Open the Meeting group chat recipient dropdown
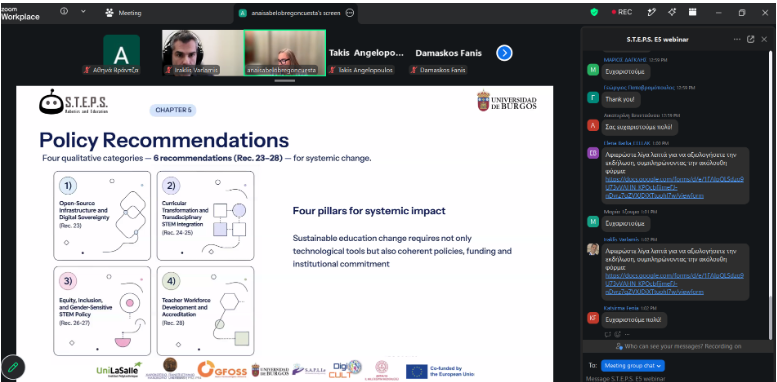777x382 pixels. point(633,366)
